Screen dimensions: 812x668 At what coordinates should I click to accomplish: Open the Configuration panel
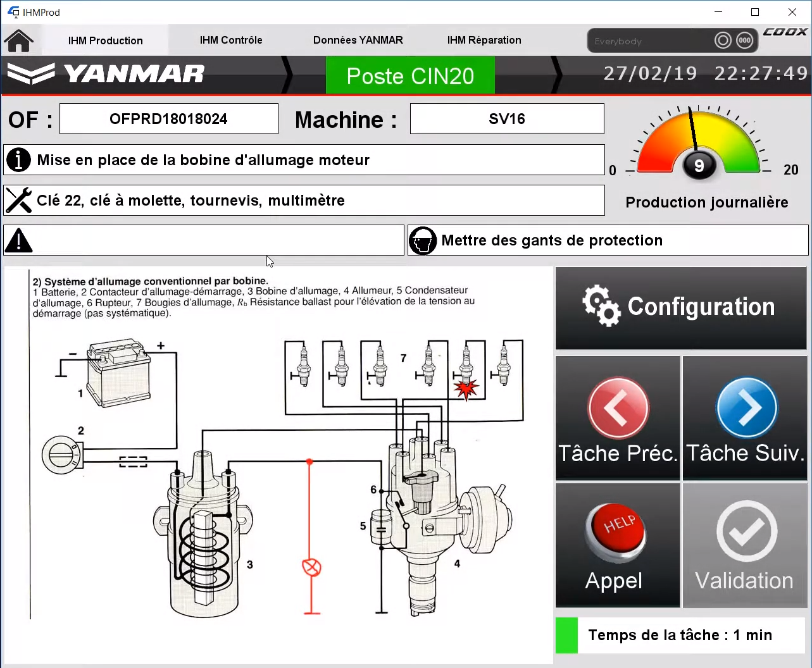(681, 307)
